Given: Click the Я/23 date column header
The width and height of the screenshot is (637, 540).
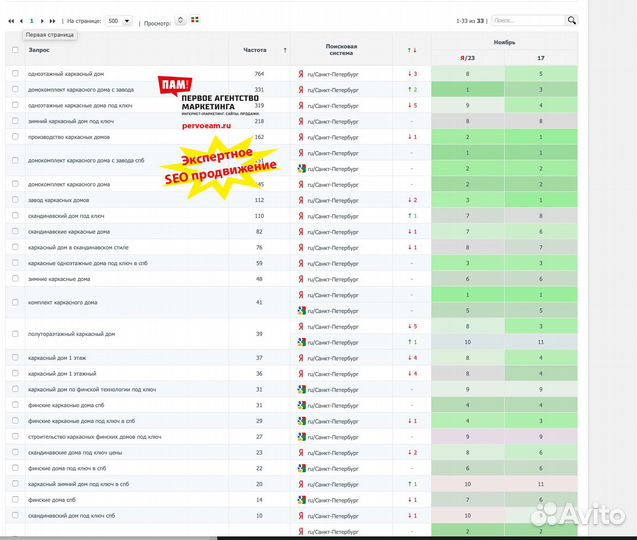Looking at the screenshot, I should click(x=467, y=58).
